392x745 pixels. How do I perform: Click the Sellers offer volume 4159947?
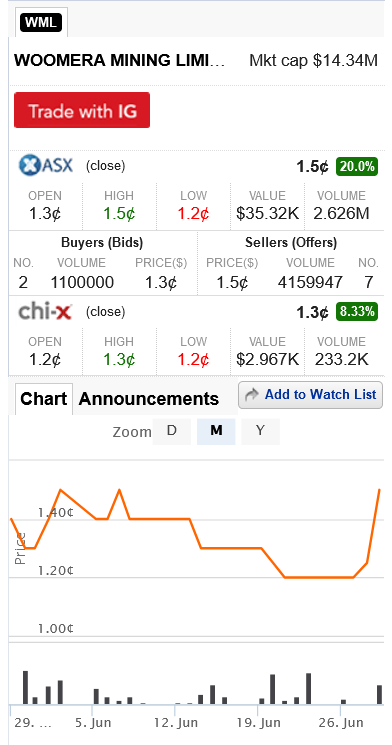pyautogui.click(x=310, y=283)
